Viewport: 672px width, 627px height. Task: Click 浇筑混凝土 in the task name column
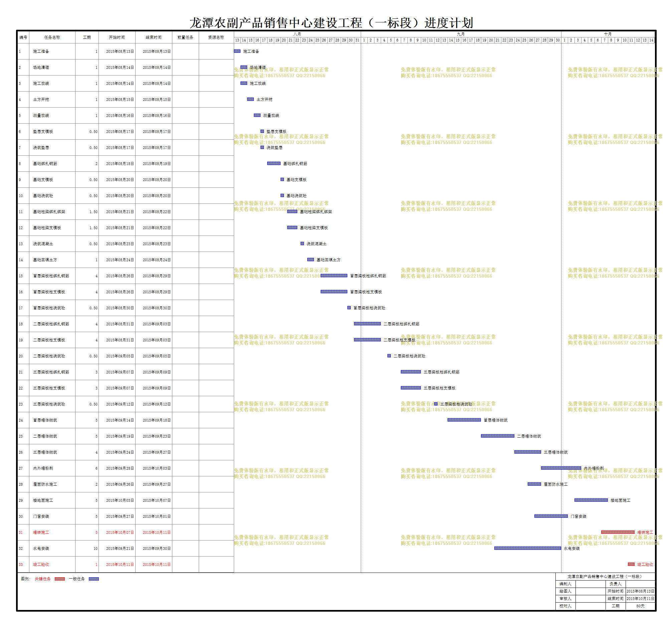click(x=43, y=244)
